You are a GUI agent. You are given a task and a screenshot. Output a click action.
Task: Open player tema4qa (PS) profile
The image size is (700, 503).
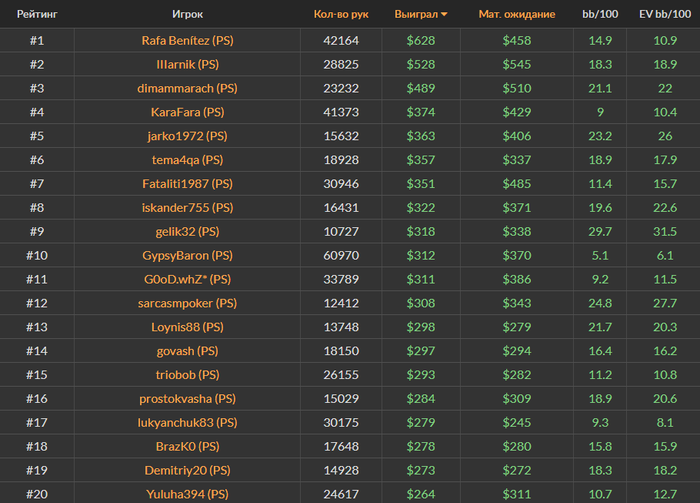188,160
